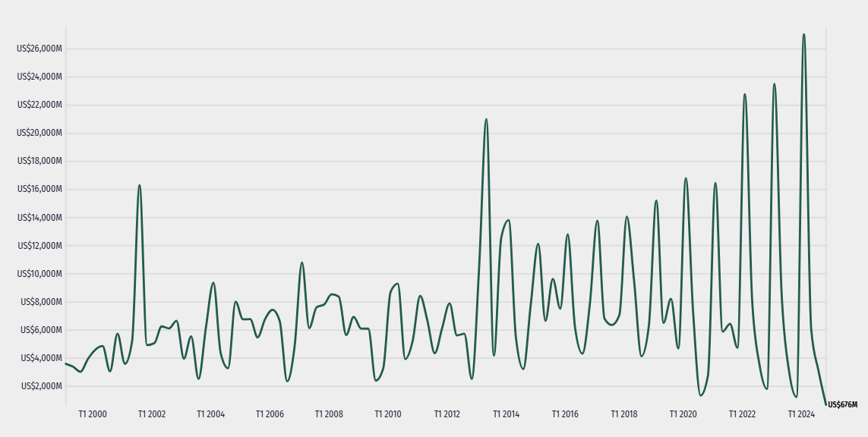Click the US$8,000M axis label
Screen dimensions: 868x437
tap(42, 302)
